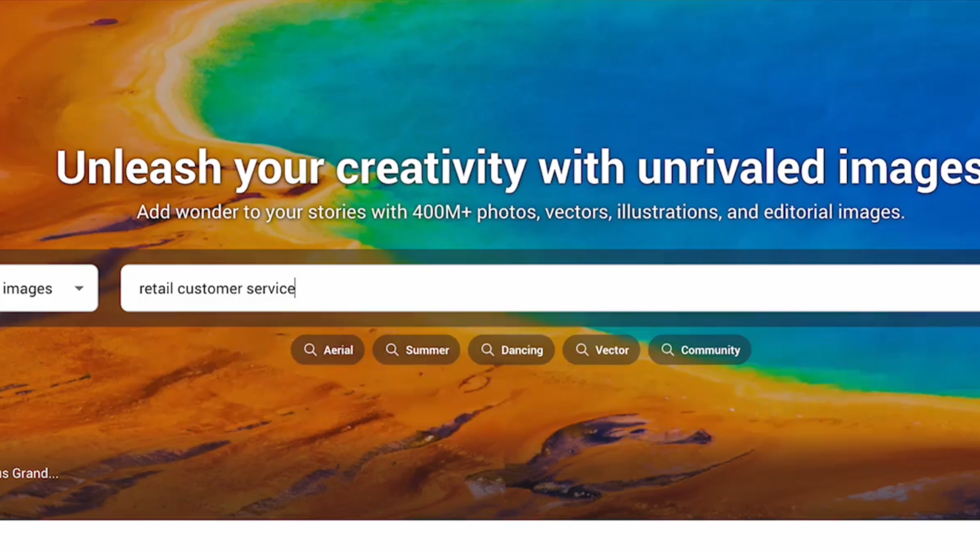This screenshot has height=551, width=980.
Task: Open the images type dropdown arrow
Action: pos(79,289)
